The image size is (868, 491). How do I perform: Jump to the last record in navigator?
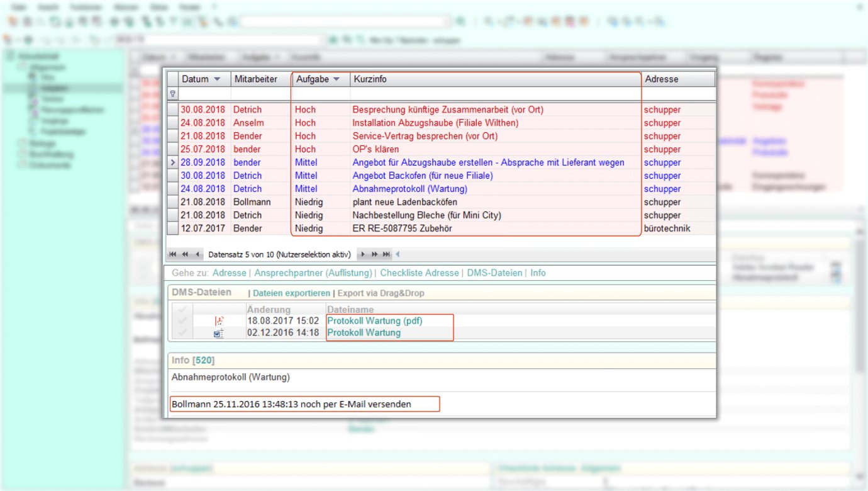[x=386, y=254]
